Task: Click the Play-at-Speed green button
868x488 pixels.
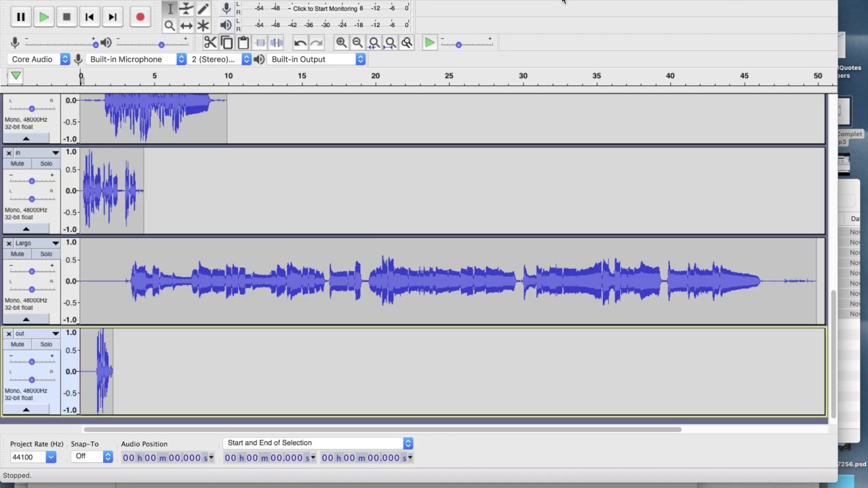Action: 429,43
